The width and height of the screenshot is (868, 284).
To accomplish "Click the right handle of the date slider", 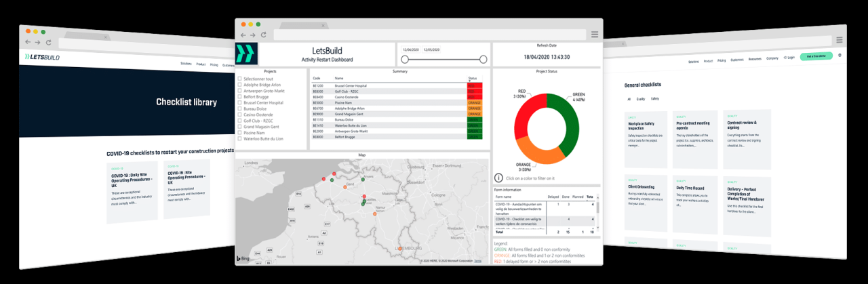I will point(483,59).
